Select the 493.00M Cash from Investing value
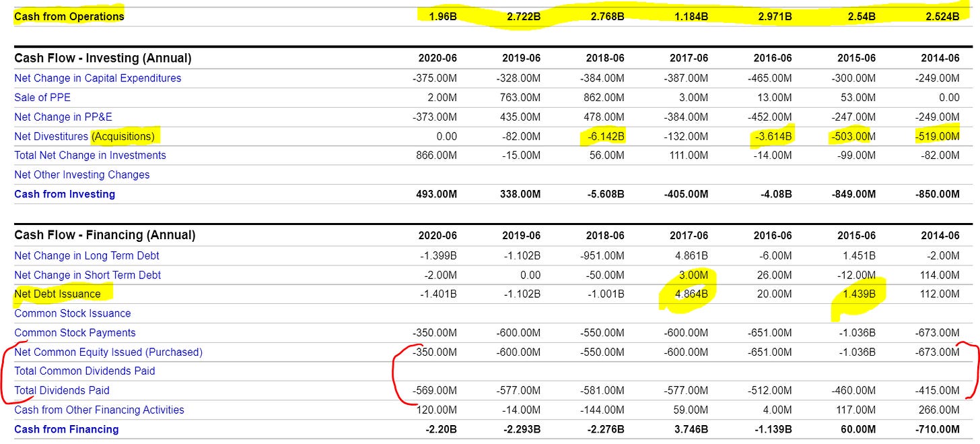980x444 pixels. [x=436, y=194]
